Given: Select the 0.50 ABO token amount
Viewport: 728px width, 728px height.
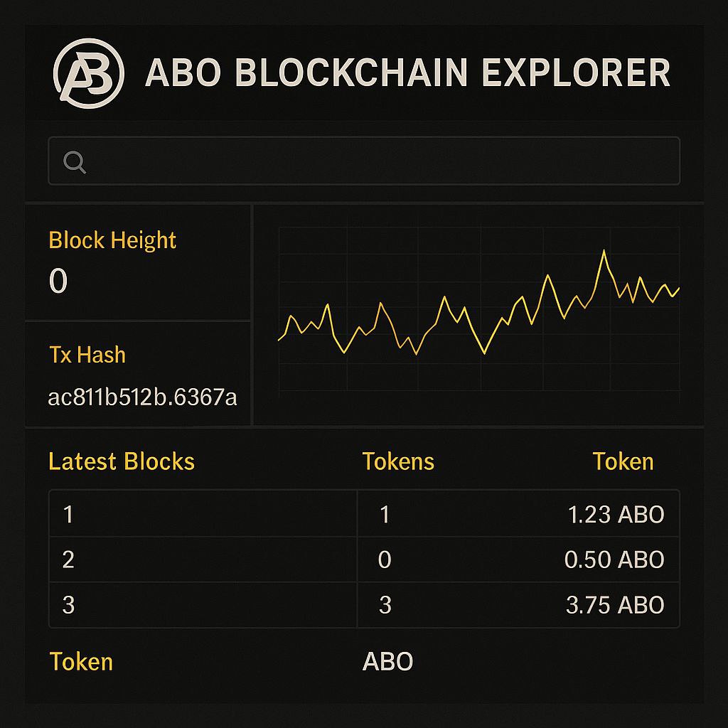Looking at the screenshot, I should click(614, 560).
